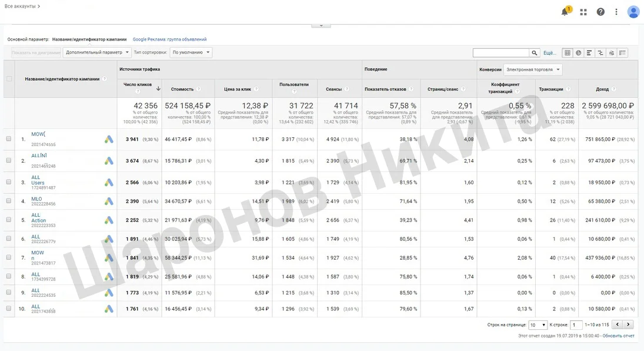Open the Электронная торговля conversions dropdown
The width and height of the screenshot is (644, 351).
tap(533, 69)
